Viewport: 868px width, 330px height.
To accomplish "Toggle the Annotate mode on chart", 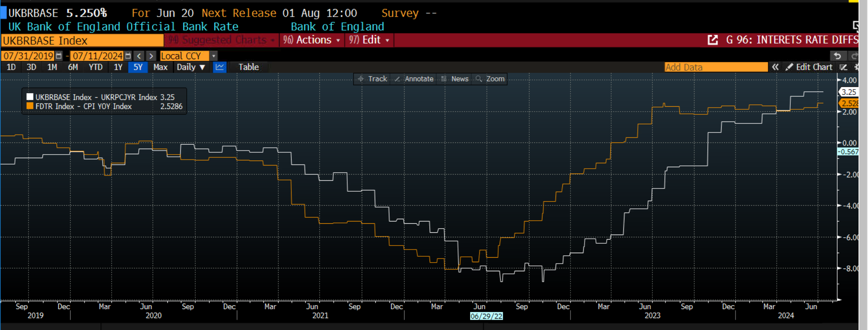I will [x=414, y=79].
